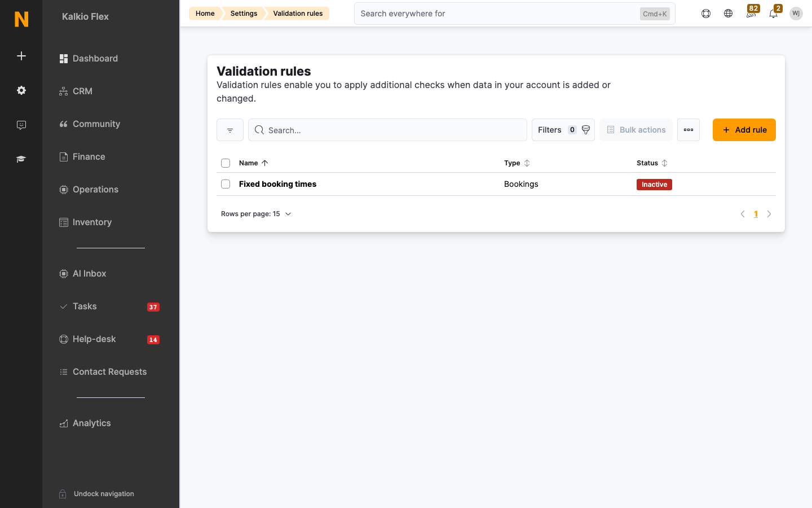This screenshot has width=812, height=508.
Task: Check the Fixed booking times row checkbox
Action: click(x=226, y=184)
